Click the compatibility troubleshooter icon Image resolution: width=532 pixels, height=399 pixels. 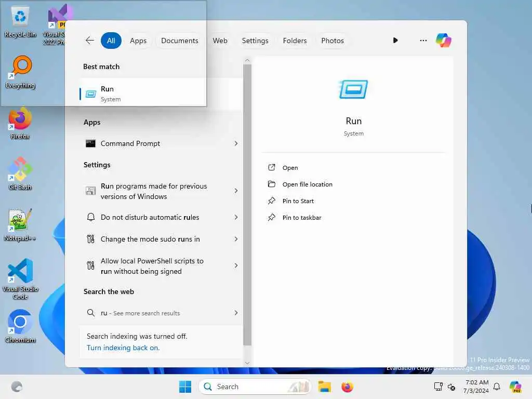[x=90, y=191]
